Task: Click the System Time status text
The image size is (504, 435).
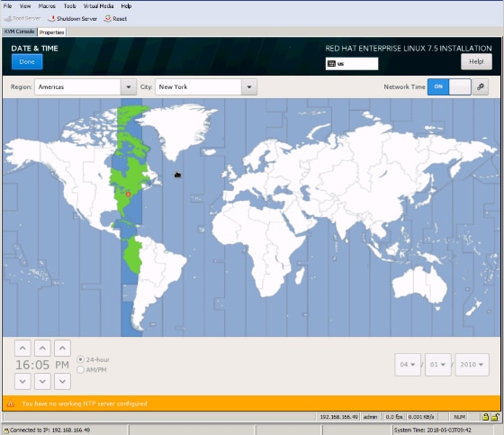Action: [433, 430]
